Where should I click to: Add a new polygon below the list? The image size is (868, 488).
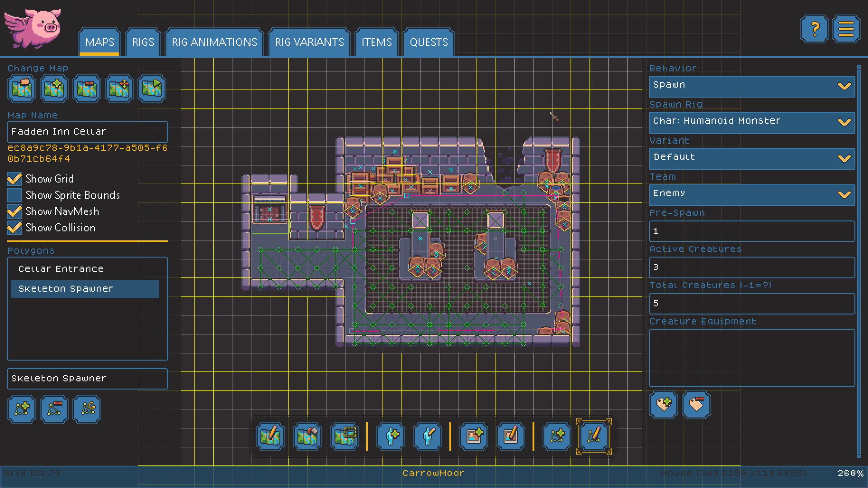22,409
